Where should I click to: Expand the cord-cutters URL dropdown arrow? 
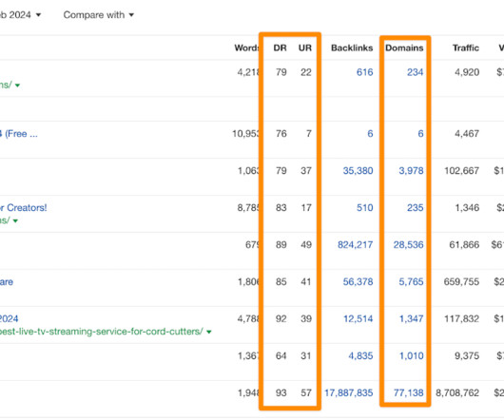coord(209,332)
